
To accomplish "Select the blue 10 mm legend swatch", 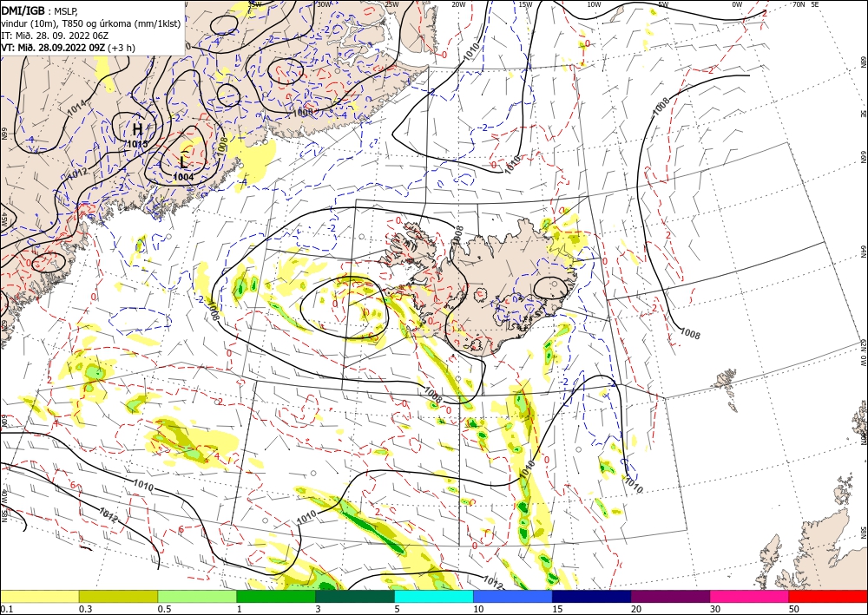I will [x=513, y=596].
